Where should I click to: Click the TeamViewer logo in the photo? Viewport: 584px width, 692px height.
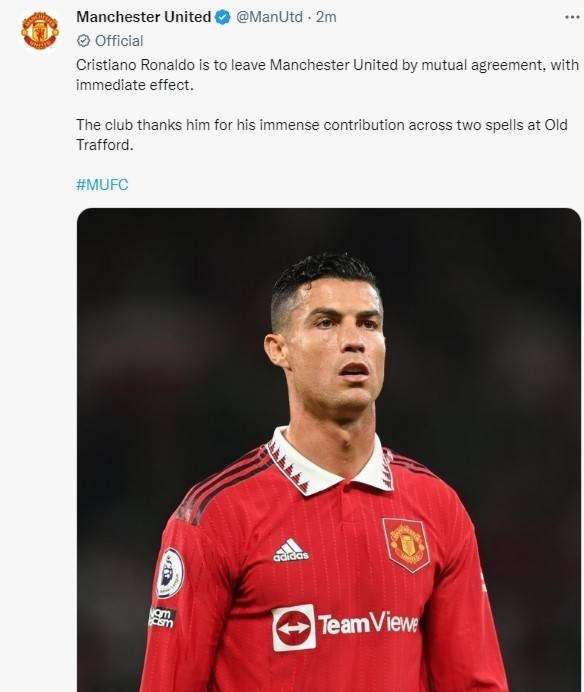point(345,627)
